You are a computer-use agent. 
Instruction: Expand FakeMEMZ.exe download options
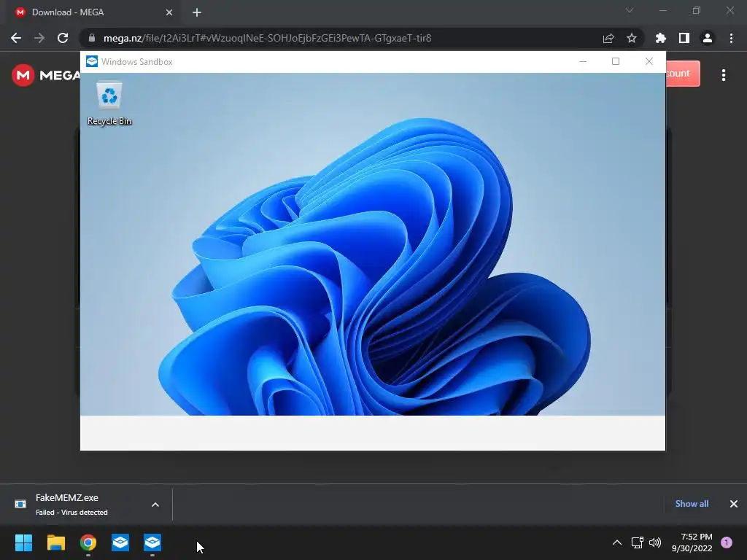155,505
